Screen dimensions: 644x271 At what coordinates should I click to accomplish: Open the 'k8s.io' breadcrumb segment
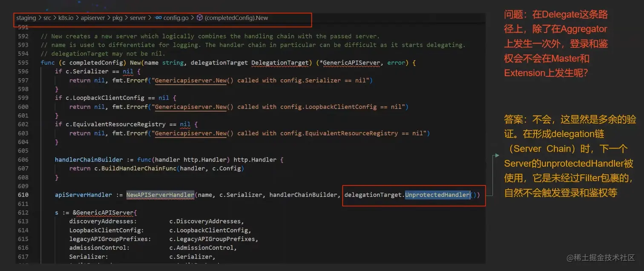click(66, 18)
